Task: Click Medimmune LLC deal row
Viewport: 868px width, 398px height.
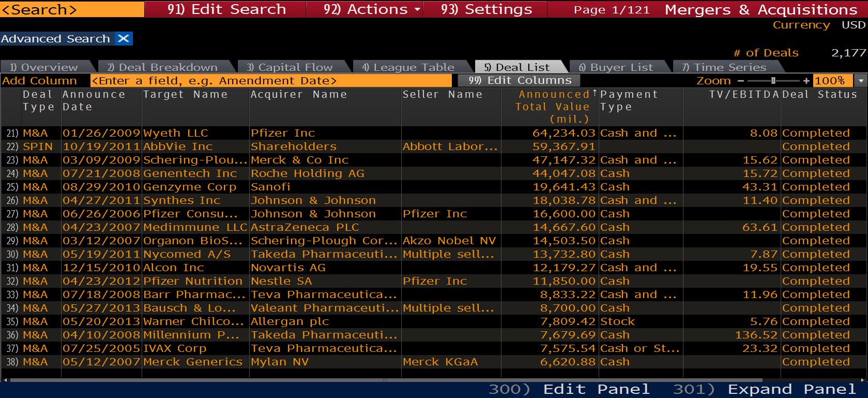Action: pyautogui.click(x=434, y=227)
